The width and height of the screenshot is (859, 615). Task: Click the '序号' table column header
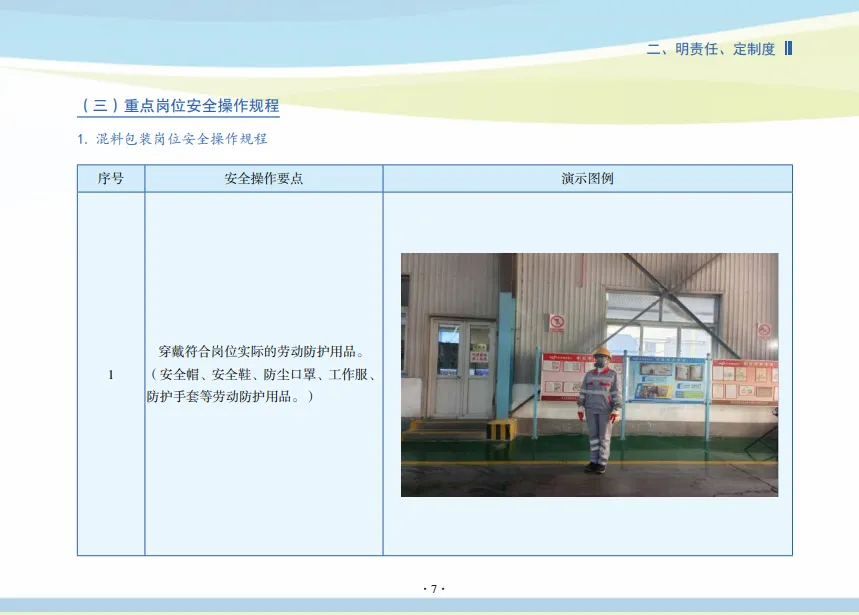pos(111,179)
